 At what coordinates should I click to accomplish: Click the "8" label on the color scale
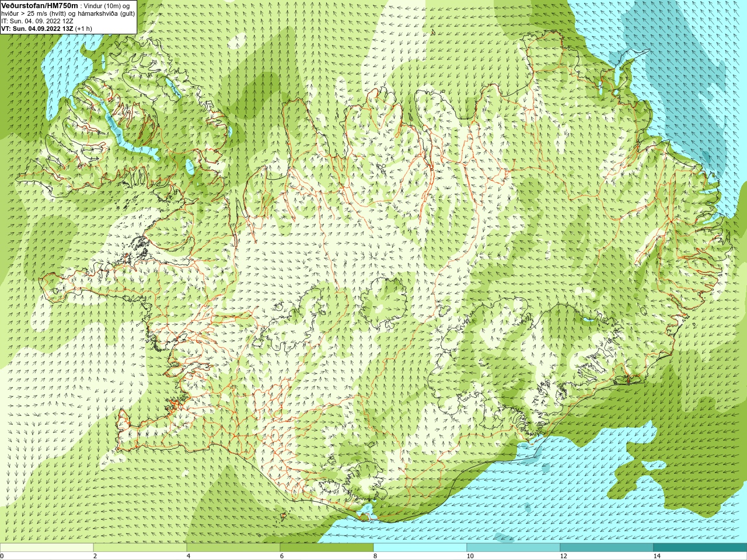point(375,556)
